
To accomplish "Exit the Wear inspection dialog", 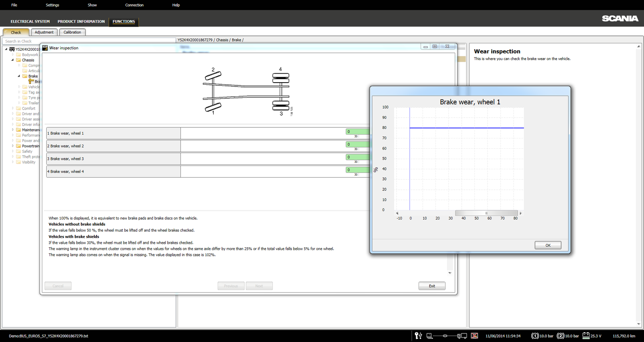I will pos(432,286).
